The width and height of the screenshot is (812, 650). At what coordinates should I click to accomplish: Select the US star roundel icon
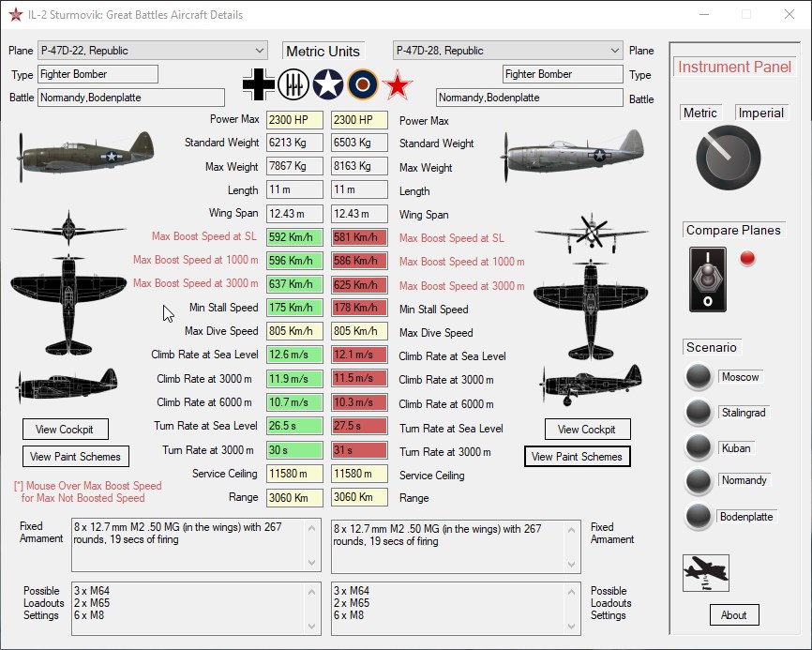point(330,83)
